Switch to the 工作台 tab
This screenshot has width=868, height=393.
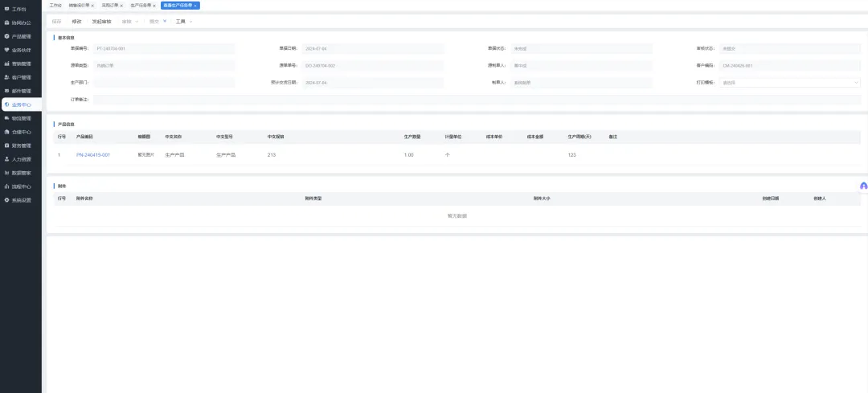tap(55, 5)
